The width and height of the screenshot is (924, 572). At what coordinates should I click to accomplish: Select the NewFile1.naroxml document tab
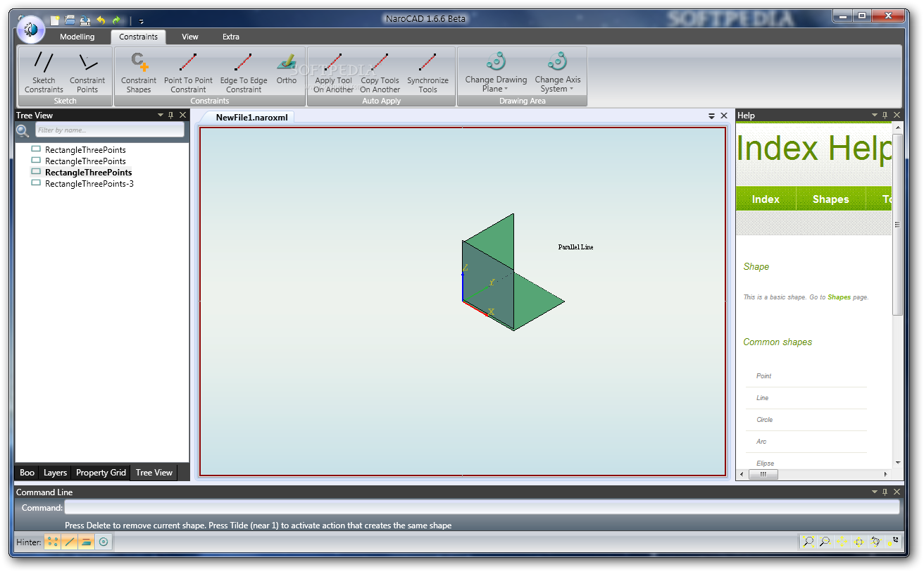coord(251,117)
